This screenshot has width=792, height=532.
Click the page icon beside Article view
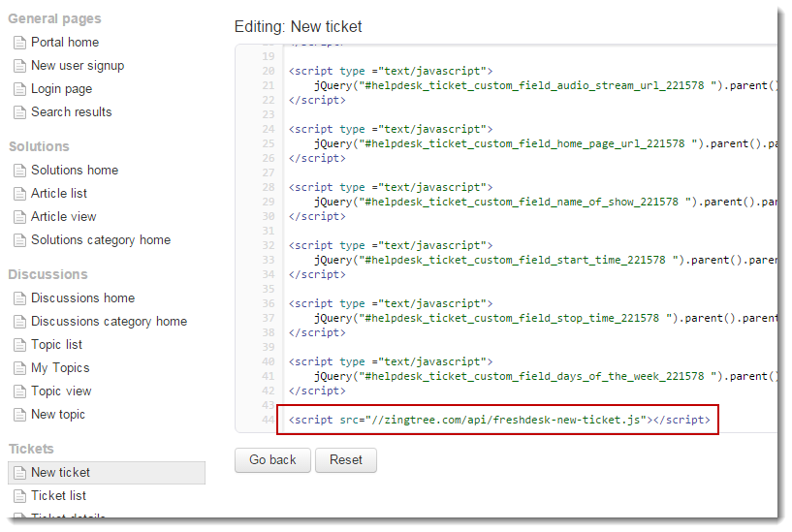coord(19,216)
